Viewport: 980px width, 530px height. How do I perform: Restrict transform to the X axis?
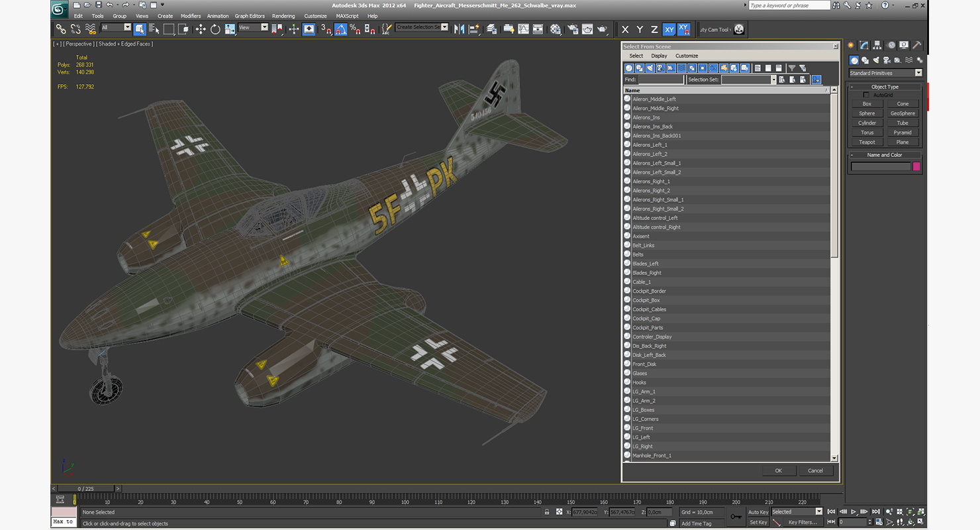[625, 29]
